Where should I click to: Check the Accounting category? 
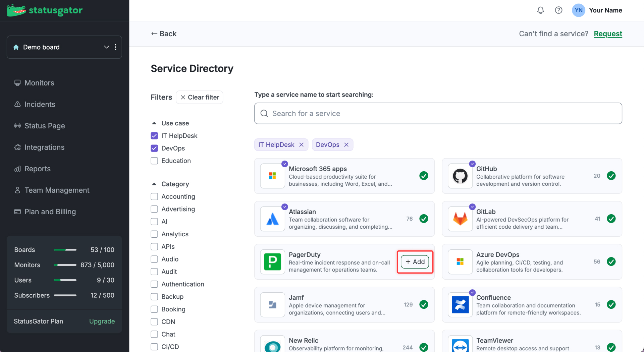click(154, 196)
